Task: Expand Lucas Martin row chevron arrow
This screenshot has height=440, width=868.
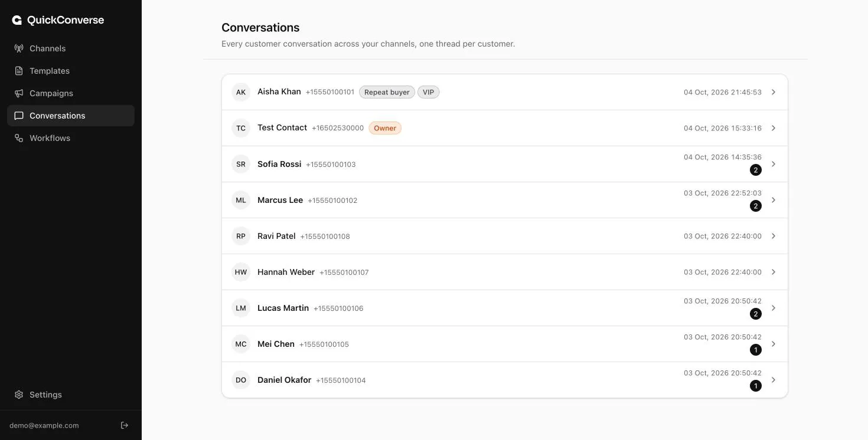Action: pos(774,308)
